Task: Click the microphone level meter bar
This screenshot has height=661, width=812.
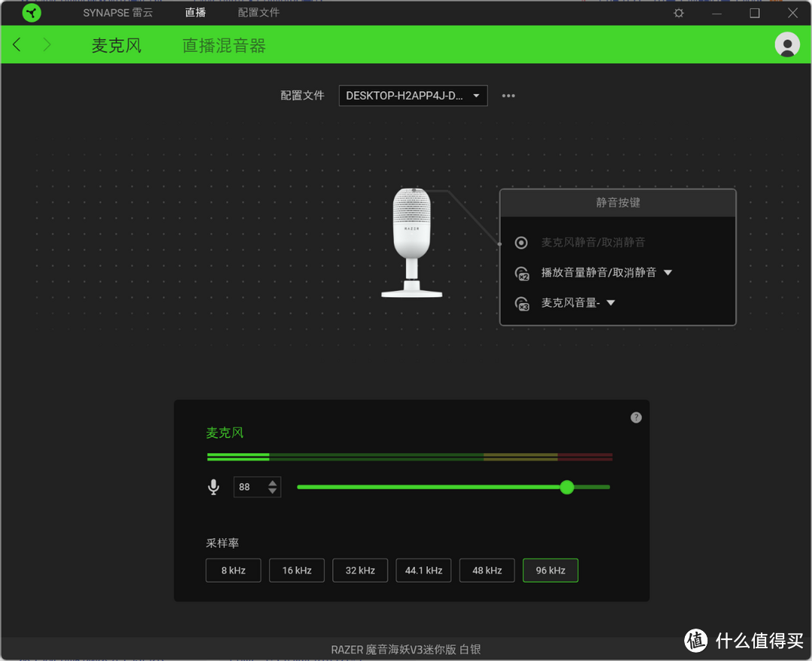Action: pos(410,457)
